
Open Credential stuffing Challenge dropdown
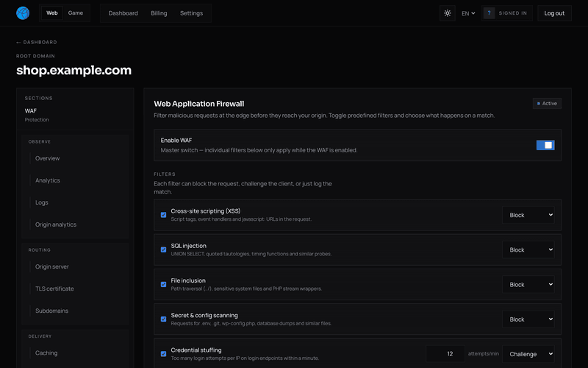coord(528,354)
